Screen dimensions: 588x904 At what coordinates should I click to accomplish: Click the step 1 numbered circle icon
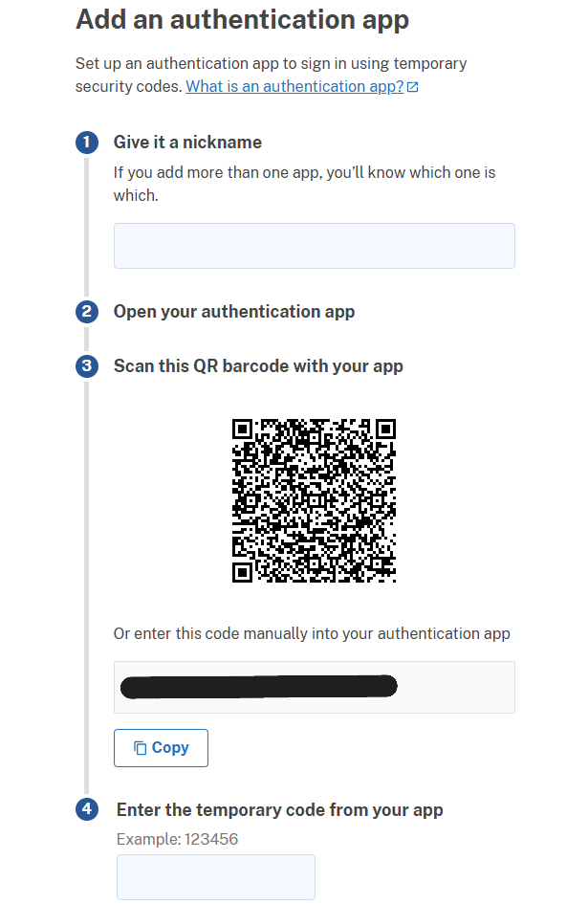(87, 142)
